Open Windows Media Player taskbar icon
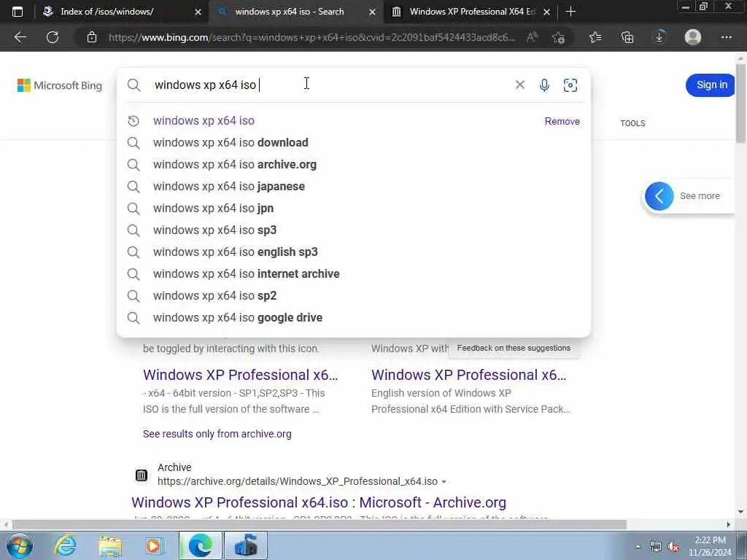Screen dimensions: 747x560 pos(155,545)
